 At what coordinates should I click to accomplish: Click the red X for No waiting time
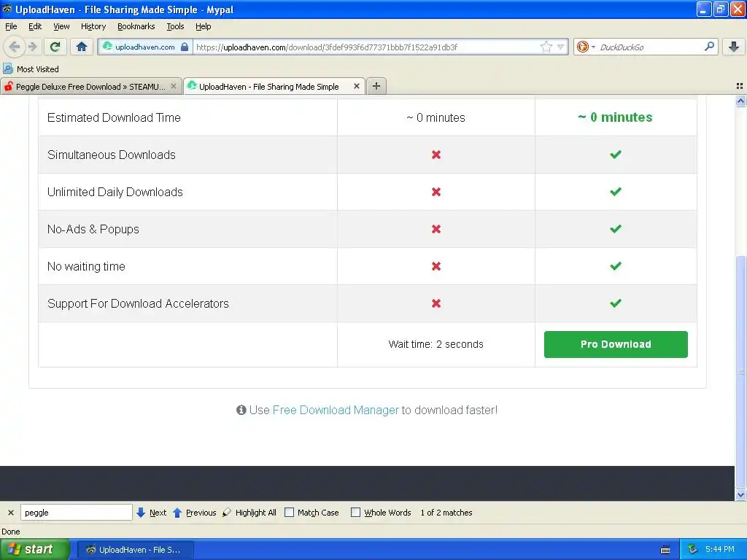[x=436, y=266]
